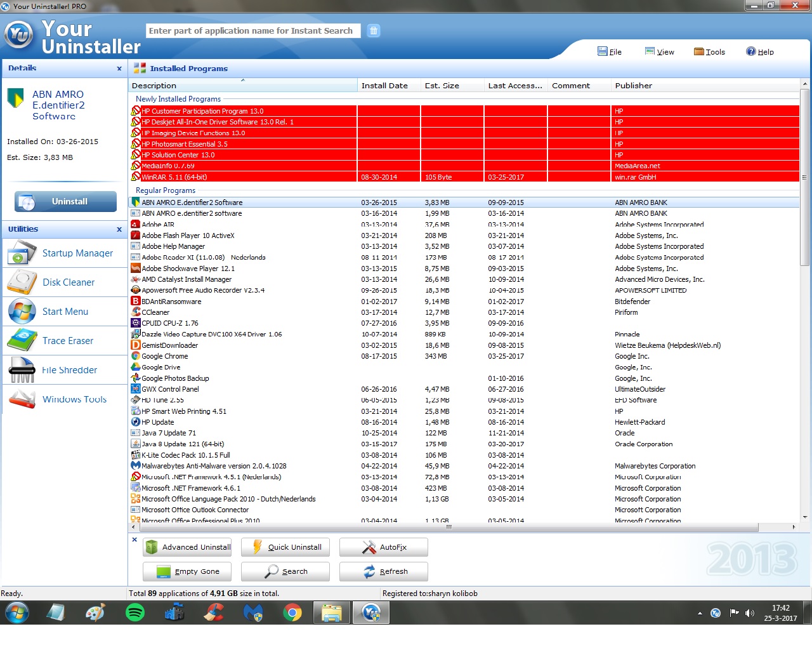Select the K-Lite Codec Pack 10.1.5 Full row

[x=464, y=455]
